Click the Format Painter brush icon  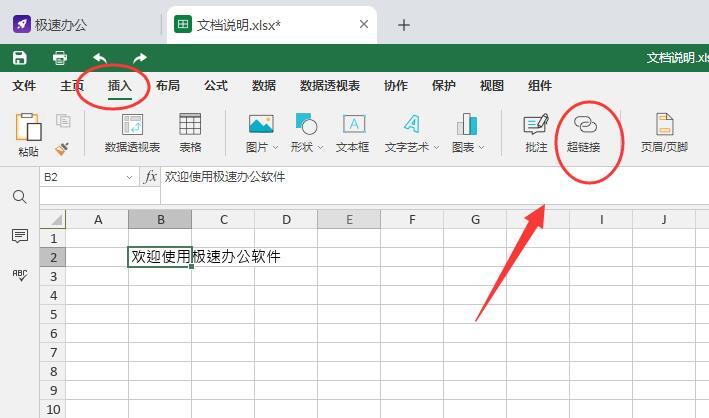click(x=62, y=148)
